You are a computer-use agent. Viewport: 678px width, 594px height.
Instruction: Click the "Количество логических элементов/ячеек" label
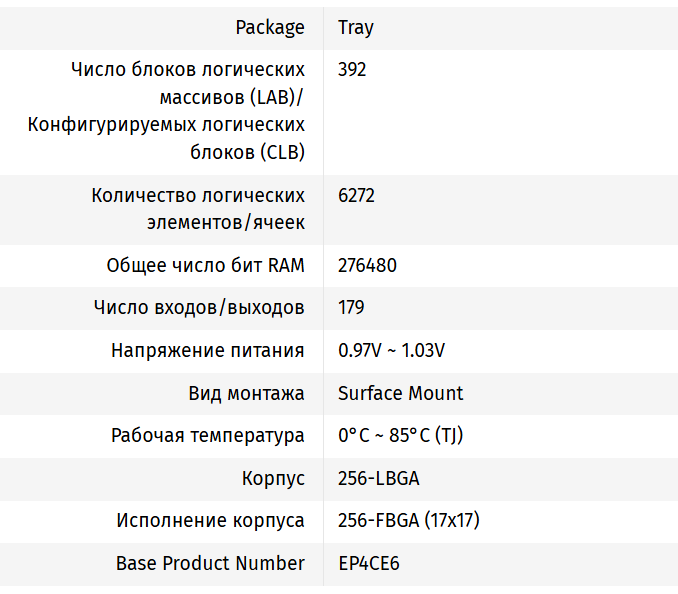198,209
